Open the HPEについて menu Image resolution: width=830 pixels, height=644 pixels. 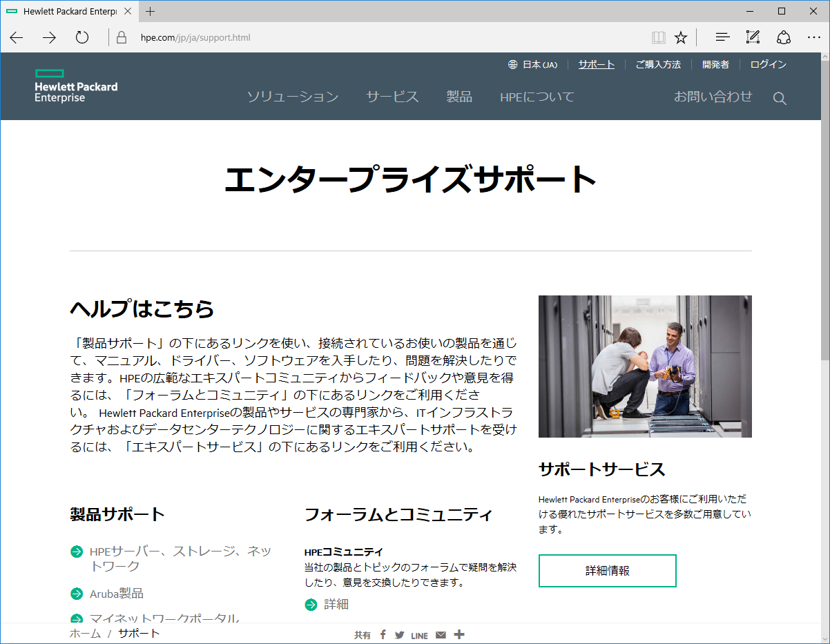[537, 97]
